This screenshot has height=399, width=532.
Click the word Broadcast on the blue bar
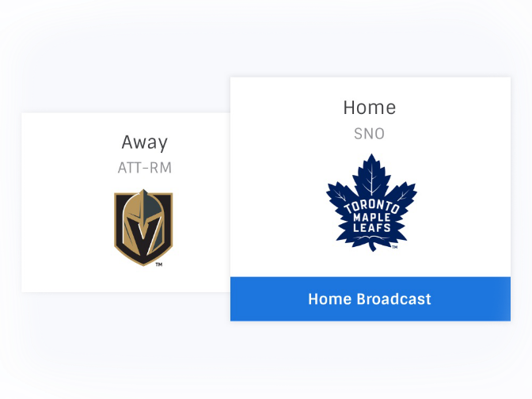point(393,299)
